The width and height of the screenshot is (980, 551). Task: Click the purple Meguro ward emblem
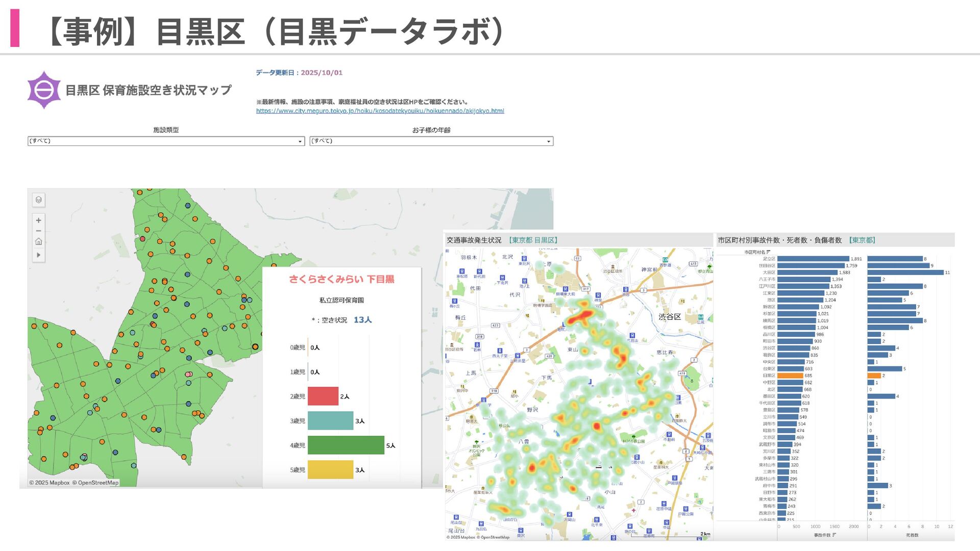click(x=44, y=90)
